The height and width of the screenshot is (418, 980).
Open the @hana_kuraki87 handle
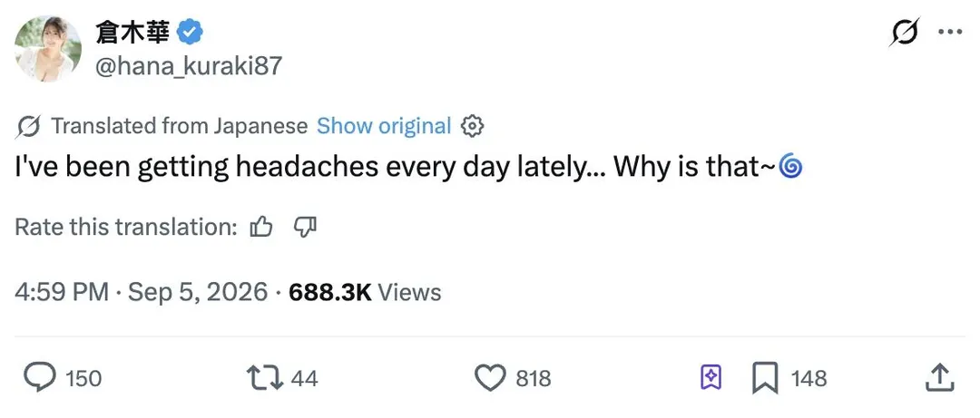point(189,65)
